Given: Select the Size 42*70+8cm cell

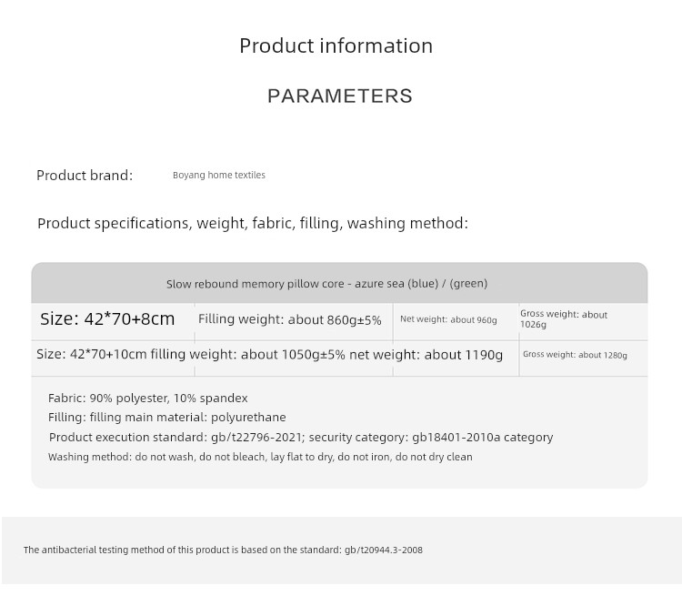Looking at the screenshot, I should (107, 319).
